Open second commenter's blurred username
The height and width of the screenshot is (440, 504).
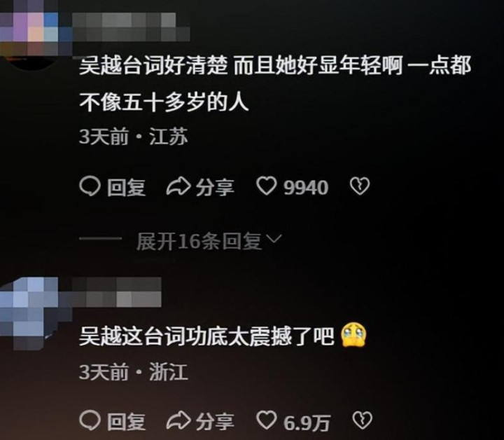[116, 293]
